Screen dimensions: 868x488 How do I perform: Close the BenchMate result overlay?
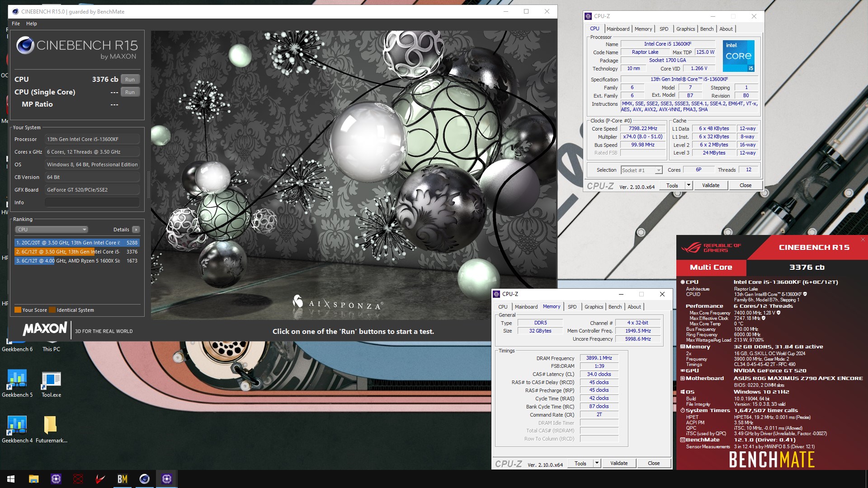[x=863, y=240]
